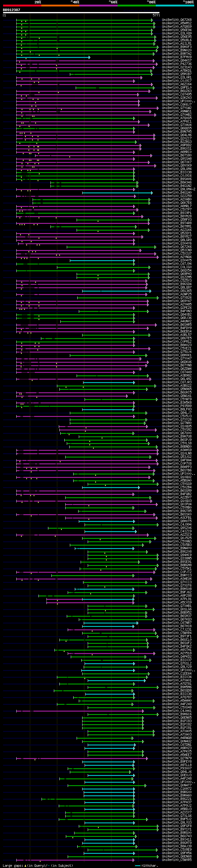Select label UniRef100_Q7XY26
Screen dimensions: 197x868
coord(177,419)
